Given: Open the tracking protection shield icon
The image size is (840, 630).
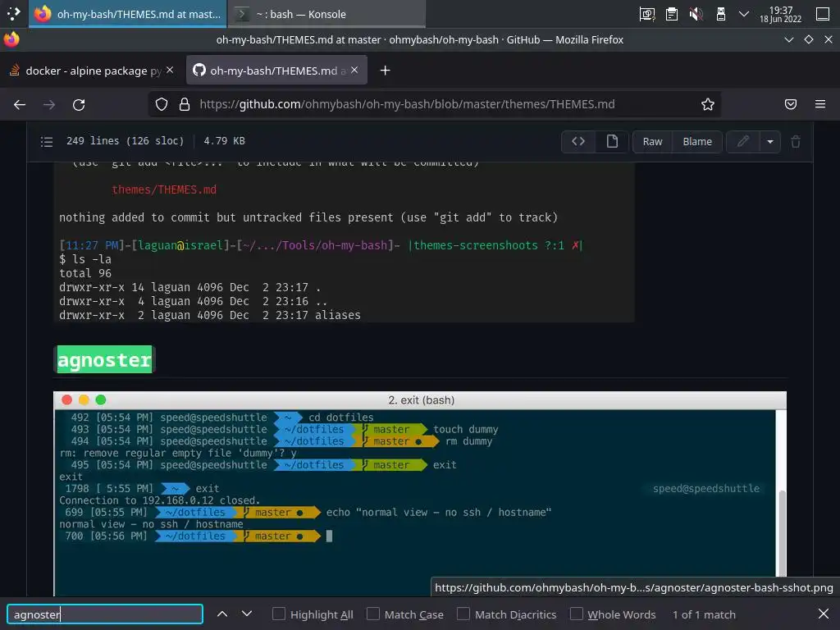Looking at the screenshot, I should (x=162, y=104).
